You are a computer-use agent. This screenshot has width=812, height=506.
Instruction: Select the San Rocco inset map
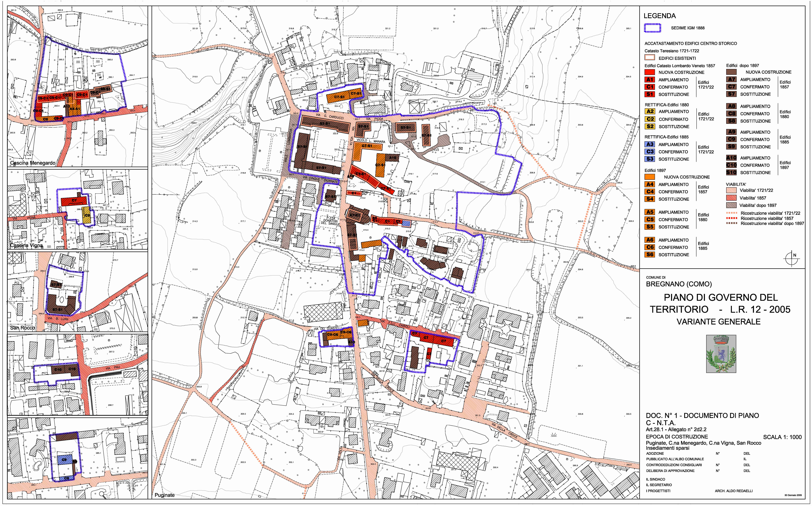tap(78, 291)
